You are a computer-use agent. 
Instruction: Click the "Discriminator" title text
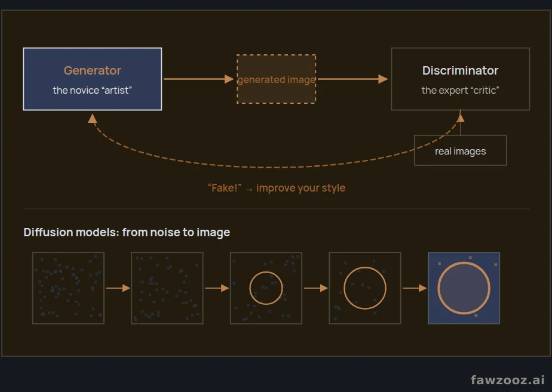point(460,70)
